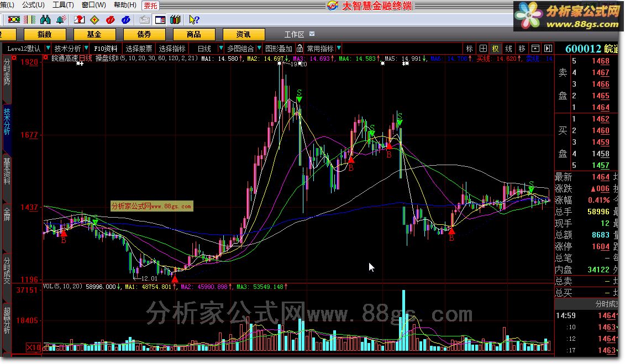Expand the 常用指标 dropdown arrow

click(x=339, y=48)
